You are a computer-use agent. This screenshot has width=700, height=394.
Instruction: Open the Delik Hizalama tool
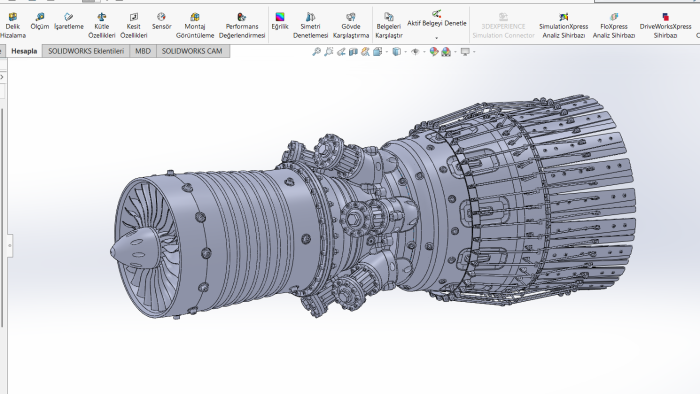click(x=12, y=25)
